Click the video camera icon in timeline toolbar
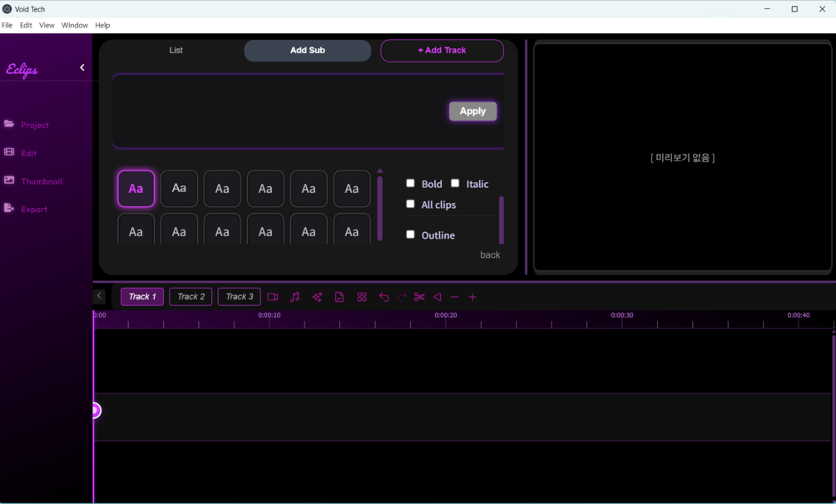The height and width of the screenshot is (504, 836). [273, 297]
